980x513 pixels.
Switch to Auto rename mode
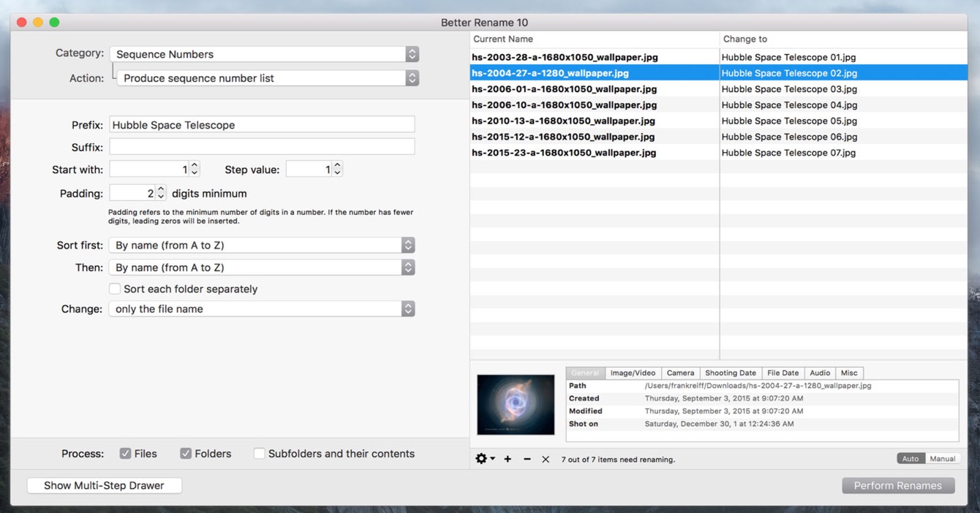pyautogui.click(x=911, y=458)
